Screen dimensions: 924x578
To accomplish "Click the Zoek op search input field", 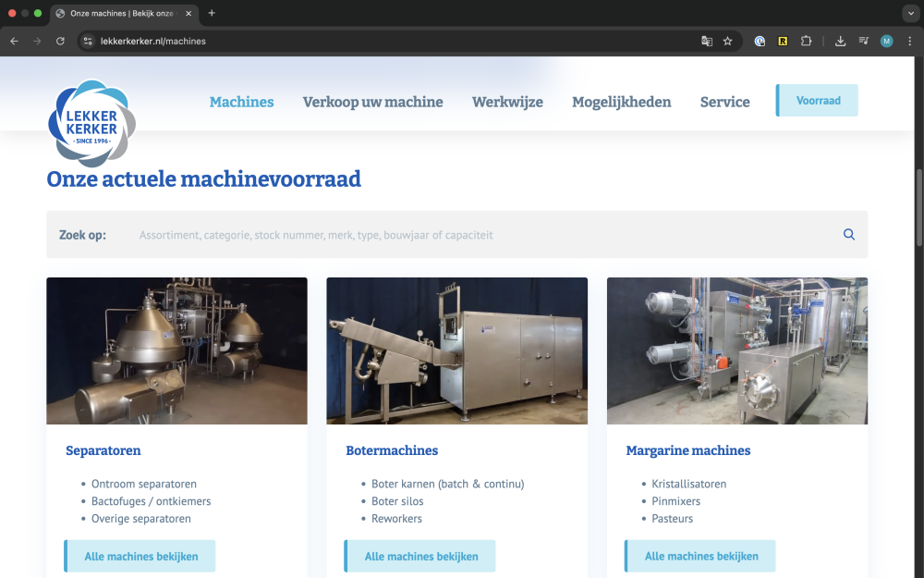I will 480,235.
